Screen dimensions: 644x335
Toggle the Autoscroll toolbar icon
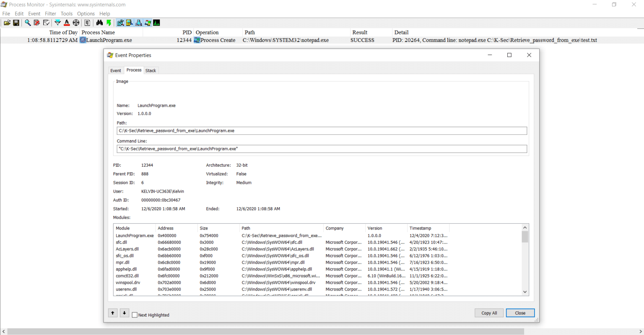[36, 23]
